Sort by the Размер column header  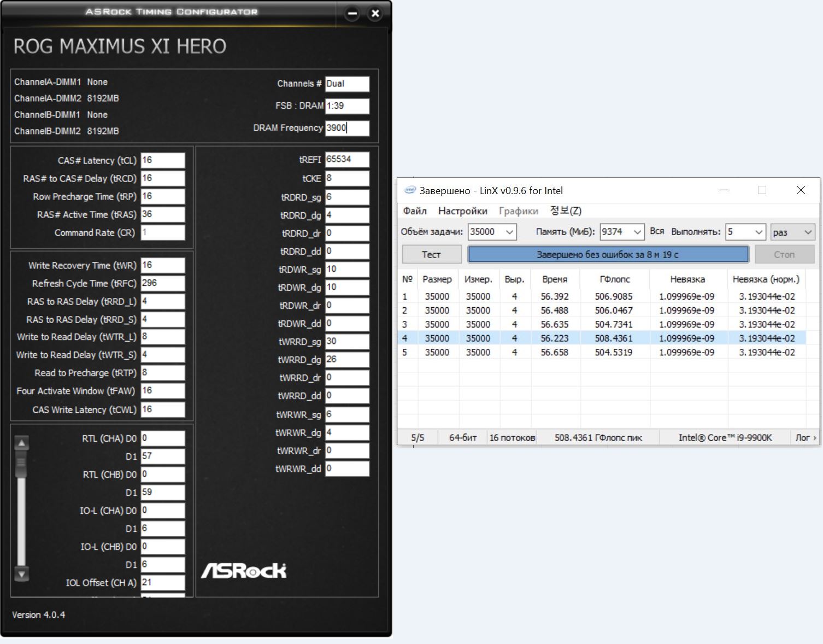point(437,279)
